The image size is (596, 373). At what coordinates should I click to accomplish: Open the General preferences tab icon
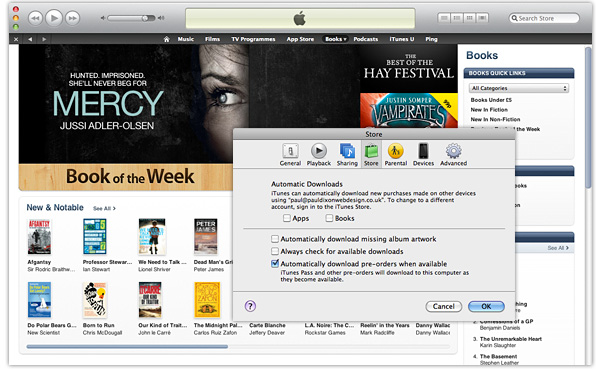pos(290,151)
